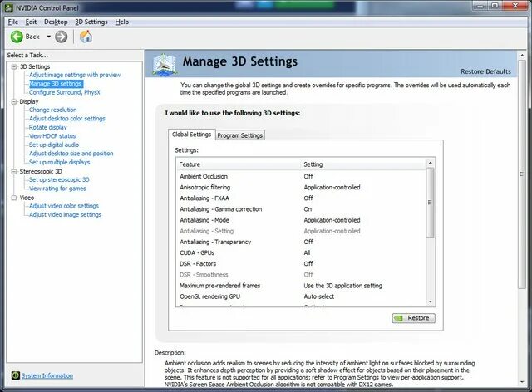
Task: Click the Back button label
Action: click(32, 37)
